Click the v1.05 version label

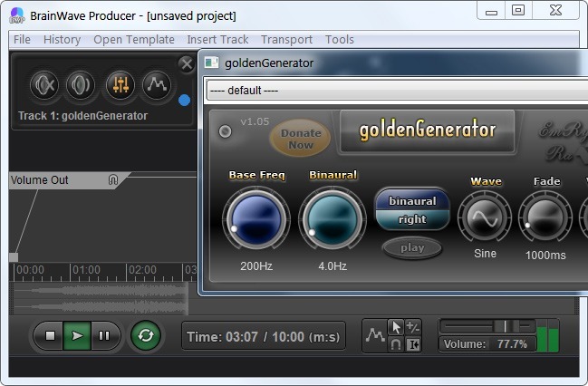coord(255,121)
